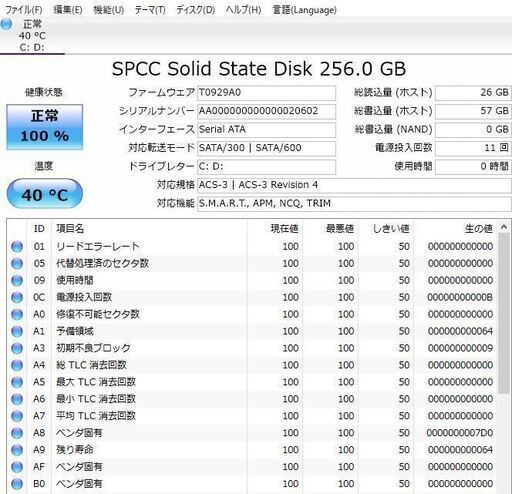Click the 健康状態 label

point(44,92)
